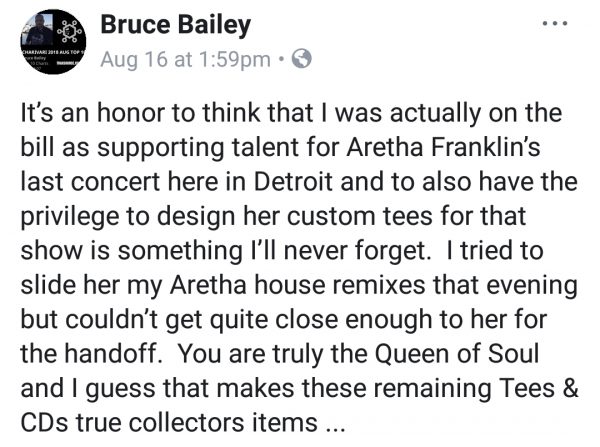Click the phrase "Queen of Soul"
This screenshot has height=447, width=600.
click(457, 354)
